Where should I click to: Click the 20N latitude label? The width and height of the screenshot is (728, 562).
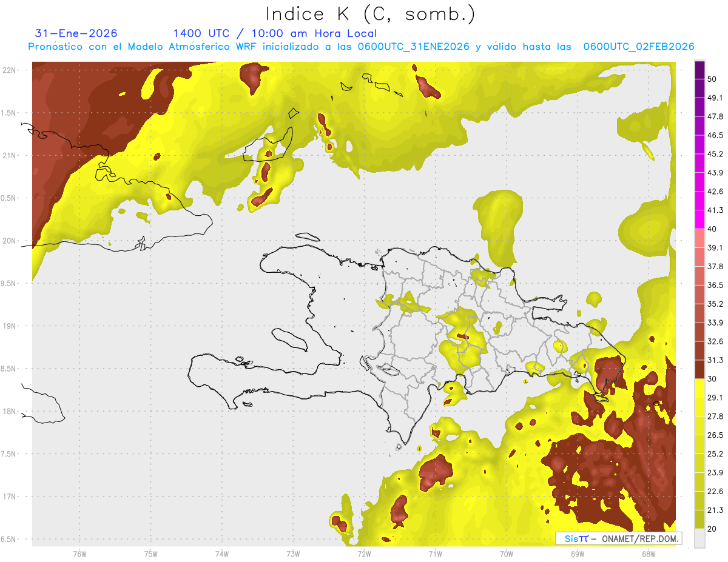point(10,241)
